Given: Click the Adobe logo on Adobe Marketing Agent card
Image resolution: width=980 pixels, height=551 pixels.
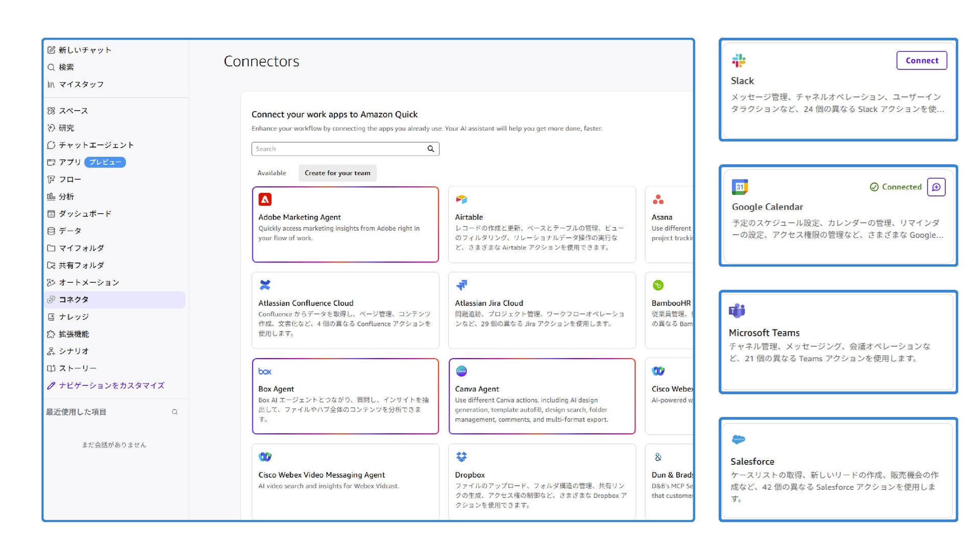Looking at the screenshot, I should click(265, 199).
